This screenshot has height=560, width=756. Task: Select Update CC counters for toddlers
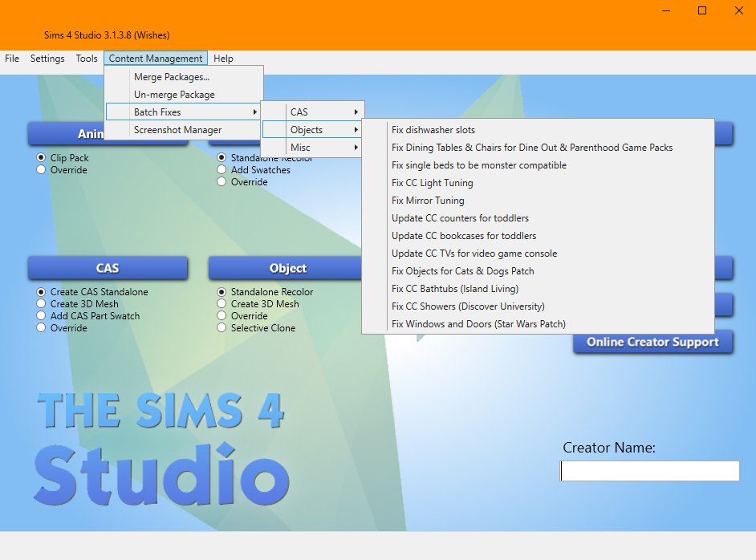point(460,218)
